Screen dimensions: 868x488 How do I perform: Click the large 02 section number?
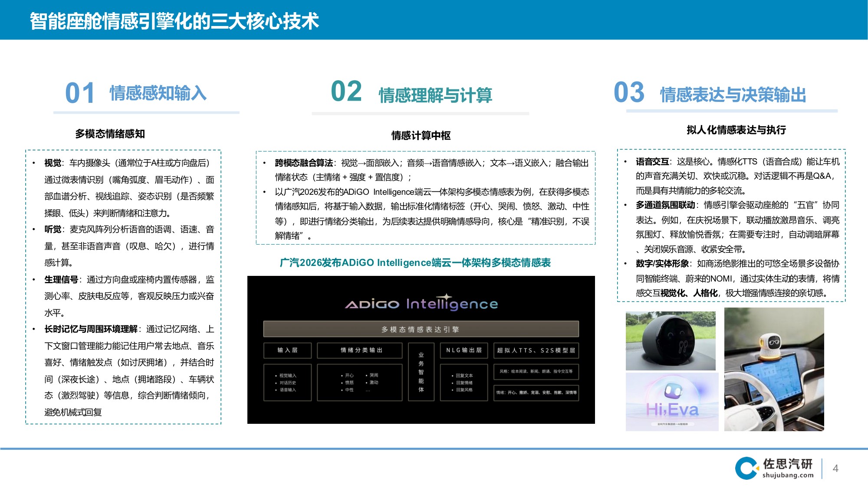(346, 91)
